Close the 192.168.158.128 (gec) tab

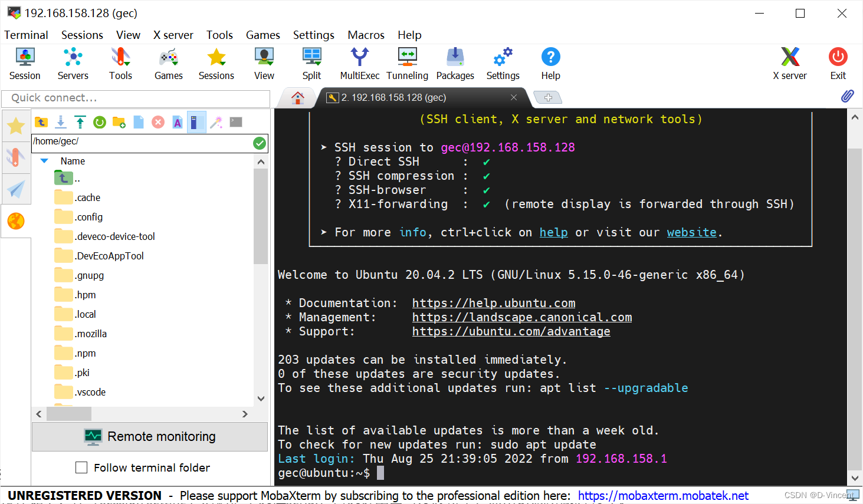[x=514, y=97]
